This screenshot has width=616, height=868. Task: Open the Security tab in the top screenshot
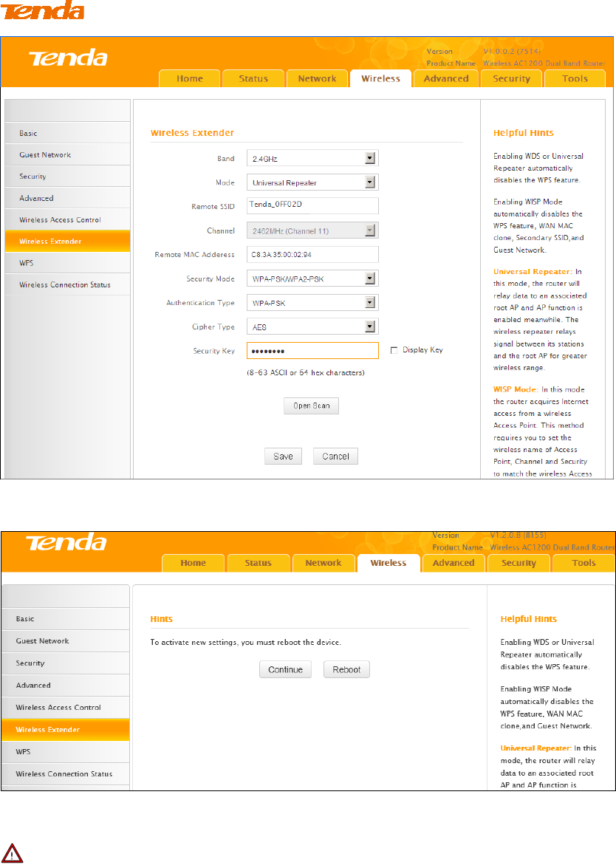click(x=511, y=78)
